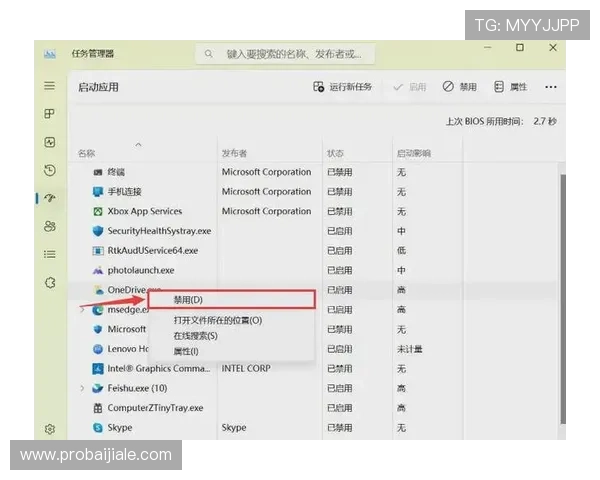Select photolaunch.exe row name
This screenshot has width=600, height=480.
(x=141, y=271)
